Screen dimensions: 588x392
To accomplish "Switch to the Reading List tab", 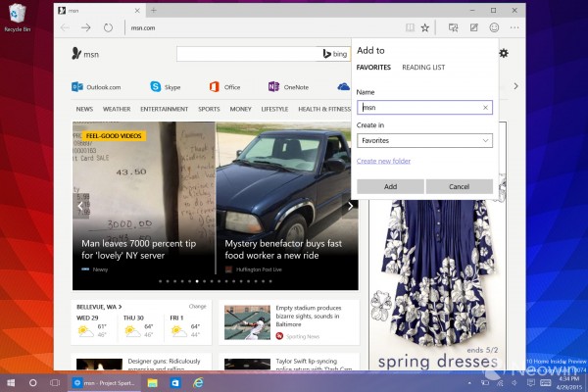I will click(x=424, y=68).
